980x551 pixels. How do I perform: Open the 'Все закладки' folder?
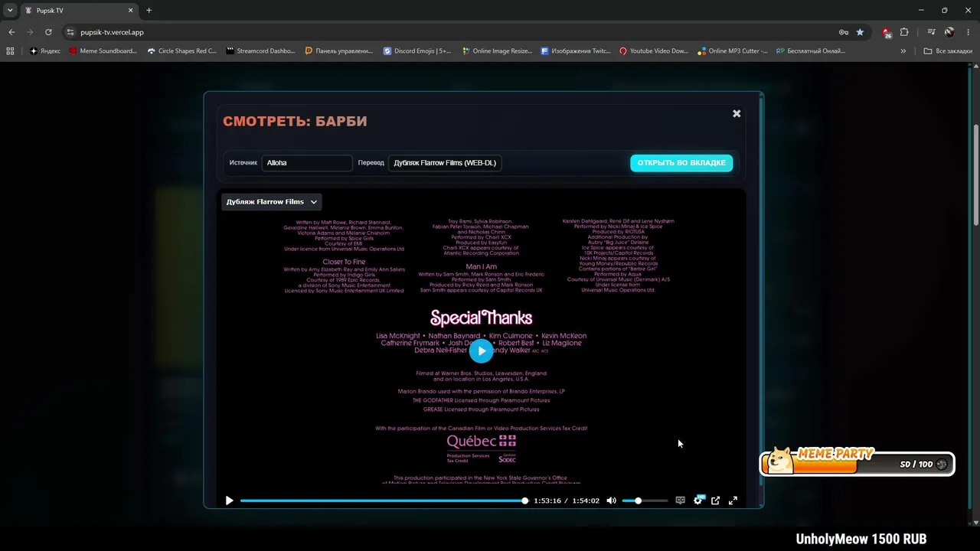[x=948, y=51]
